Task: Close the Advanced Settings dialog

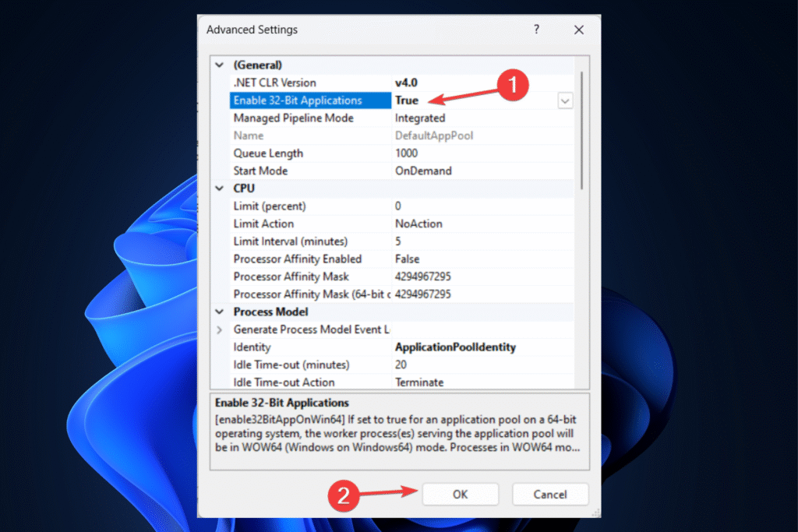Action: point(578,30)
